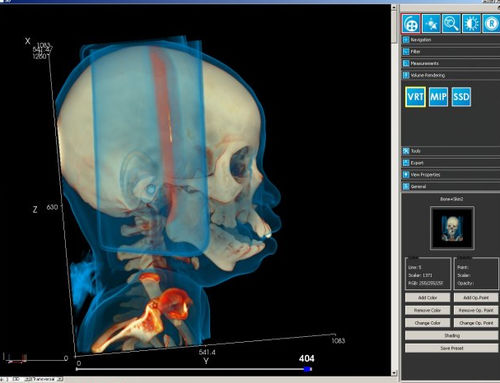Click the film reel icon in top toolbar
The height and width of the screenshot is (383, 500).
click(x=411, y=24)
